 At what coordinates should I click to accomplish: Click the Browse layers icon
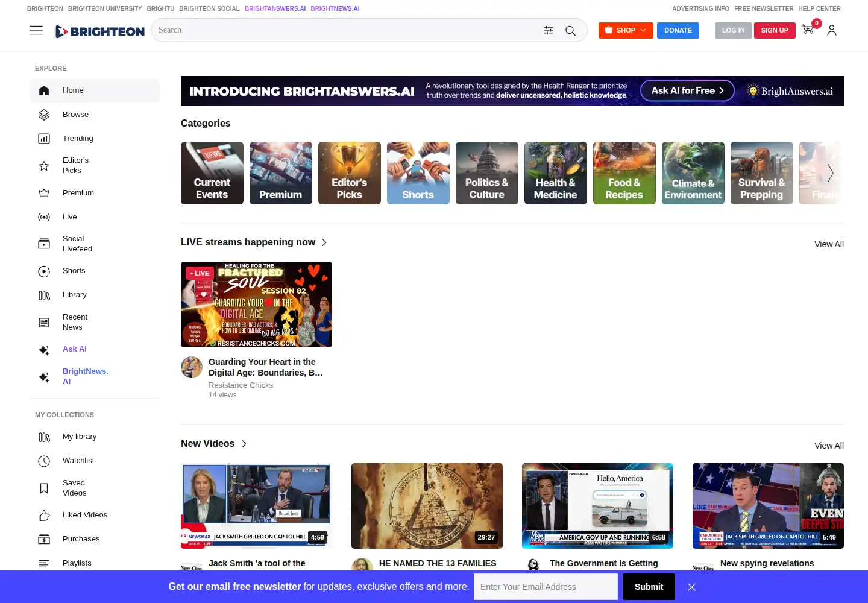coord(44,115)
